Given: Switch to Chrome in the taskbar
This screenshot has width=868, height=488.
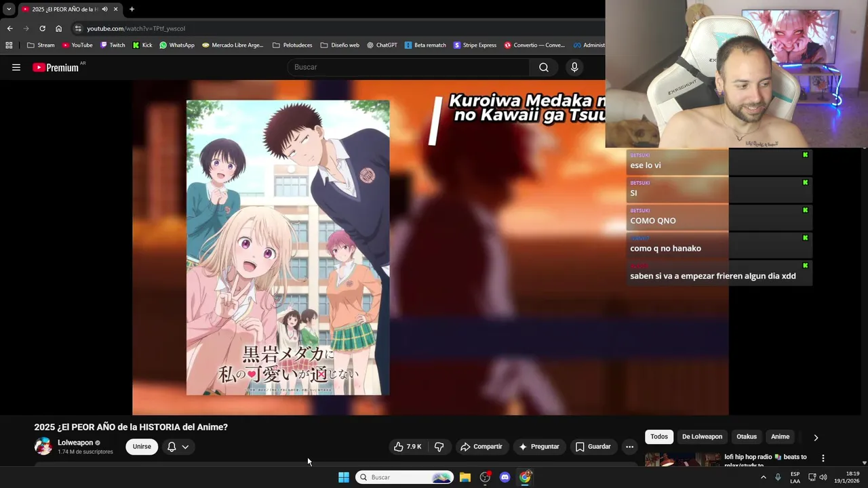Looking at the screenshot, I should 525,477.
